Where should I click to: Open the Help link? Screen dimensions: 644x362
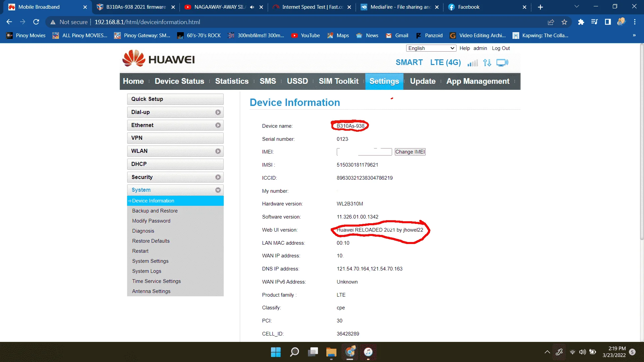coord(465,48)
